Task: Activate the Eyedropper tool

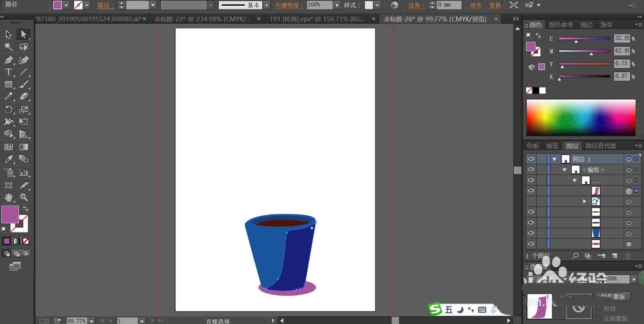Action: pyautogui.click(x=8, y=159)
